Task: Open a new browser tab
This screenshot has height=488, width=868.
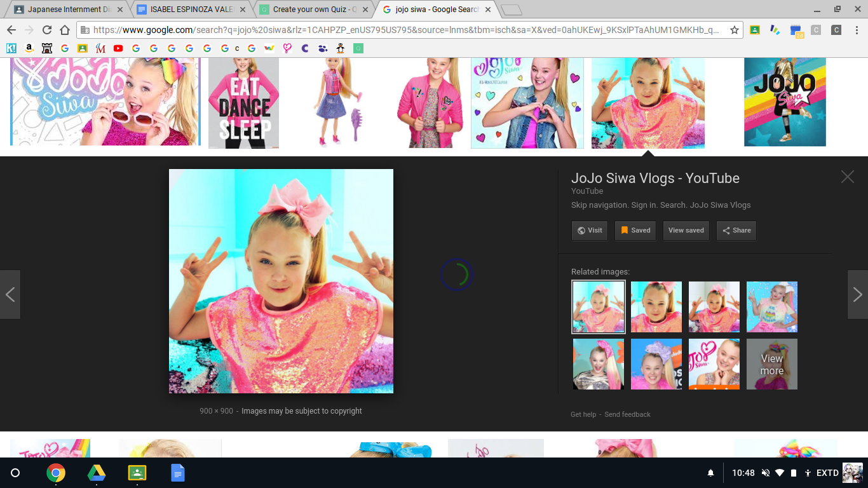Action: (512, 10)
